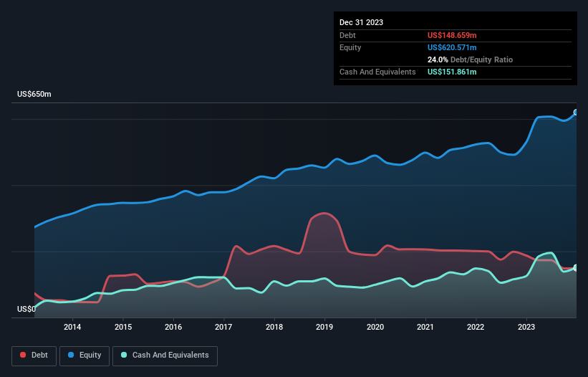Click the 2022 x-axis label
The height and width of the screenshot is (377, 588).
[x=476, y=327]
